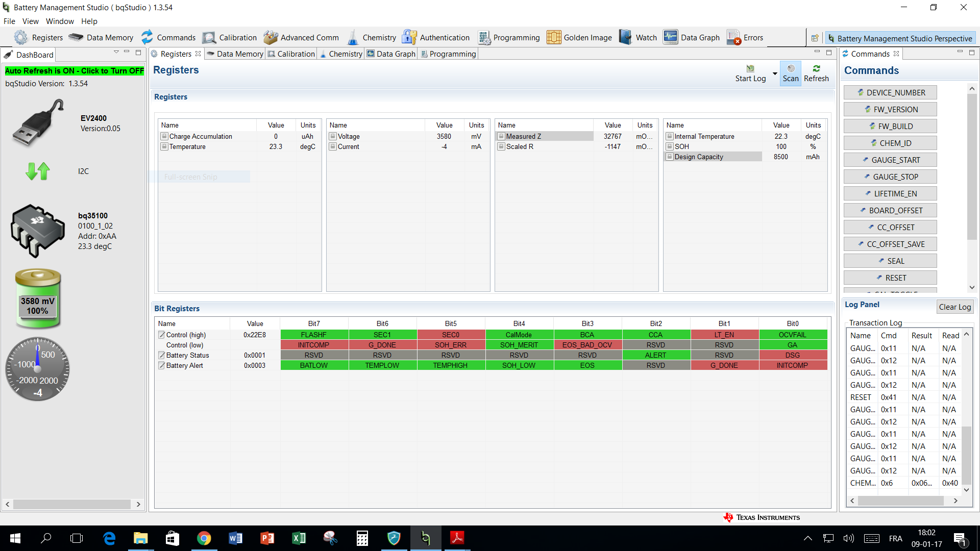
Task: Open Registers from the main toolbar
Action: point(39,37)
